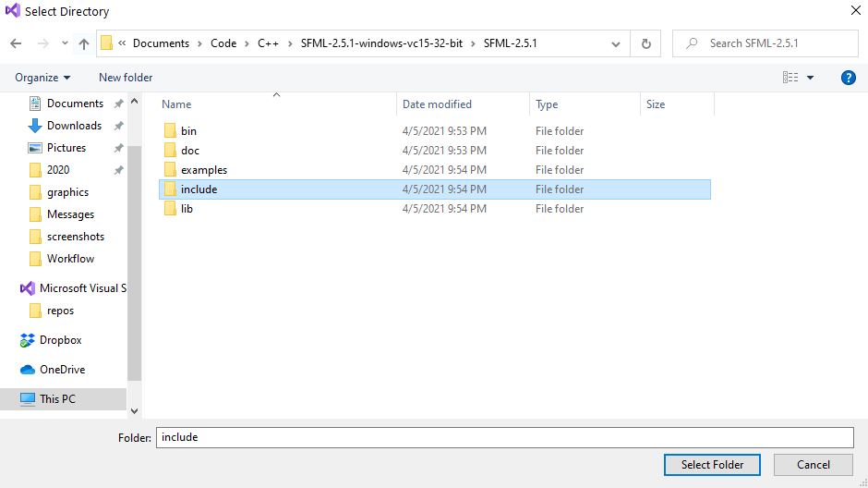
Task: Create a New folder
Action: (x=126, y=78)
